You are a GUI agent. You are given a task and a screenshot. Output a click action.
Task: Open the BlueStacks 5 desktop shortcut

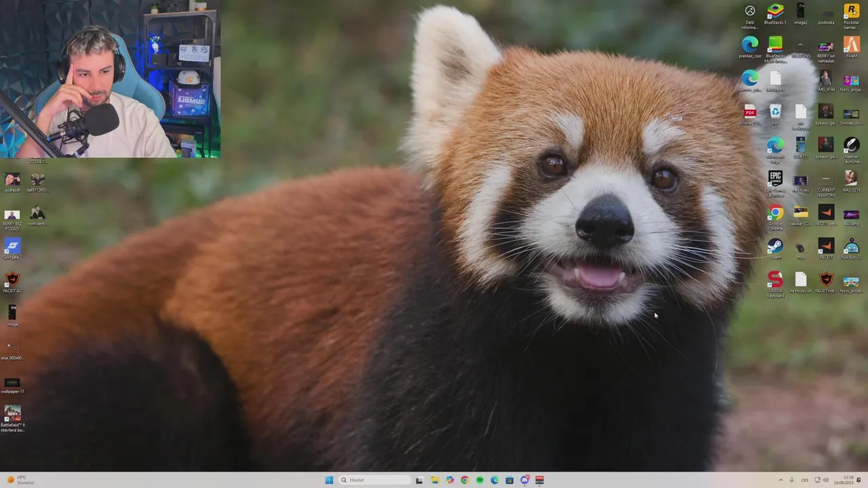(775, 14)
